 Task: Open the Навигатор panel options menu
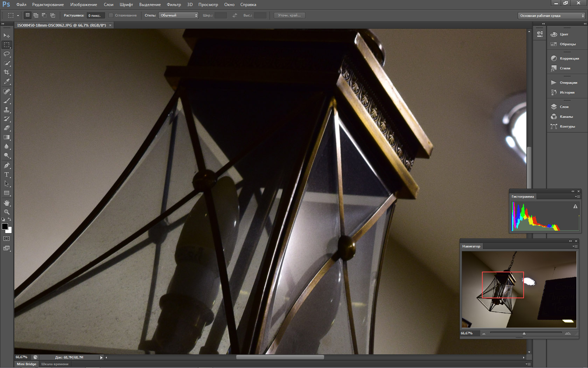click(574, 246)
